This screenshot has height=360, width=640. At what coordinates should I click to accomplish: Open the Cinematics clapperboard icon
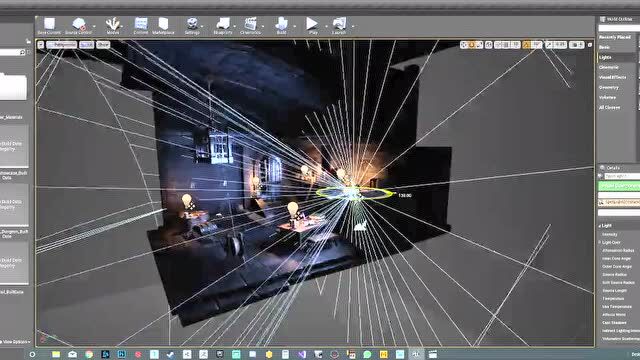[250, 26]
